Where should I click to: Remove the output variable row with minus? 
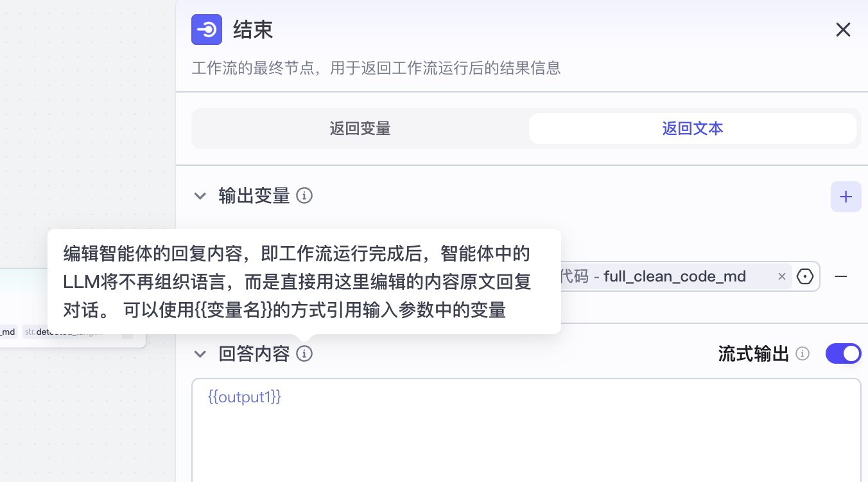tap(840, 276)
